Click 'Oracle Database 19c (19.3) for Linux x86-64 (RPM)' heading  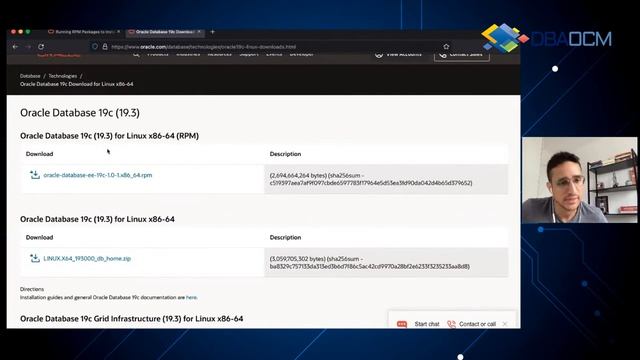click(x=109, y=136)
